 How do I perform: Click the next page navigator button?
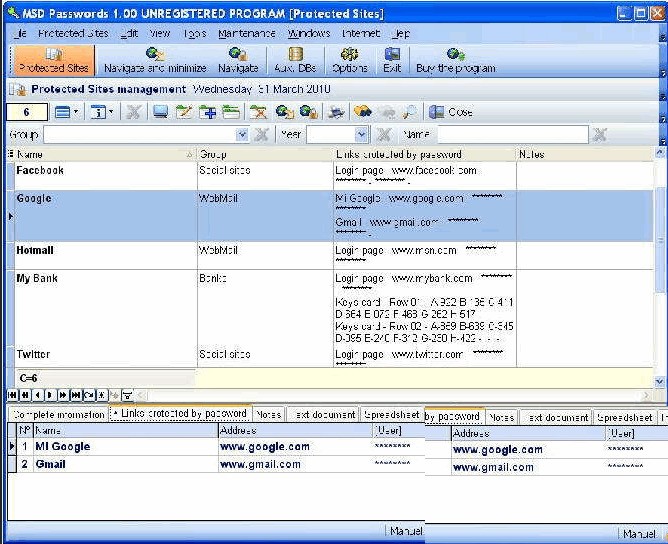(x=63, y=395)
